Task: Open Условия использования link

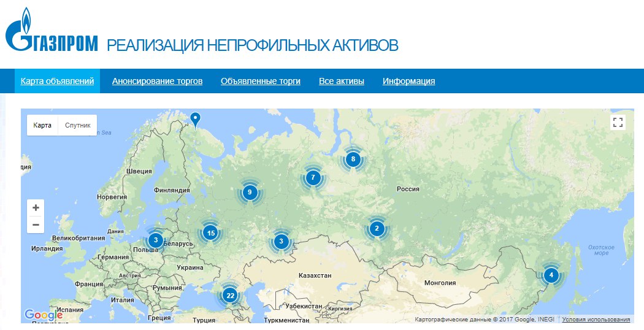Action: tap(596, 320)
